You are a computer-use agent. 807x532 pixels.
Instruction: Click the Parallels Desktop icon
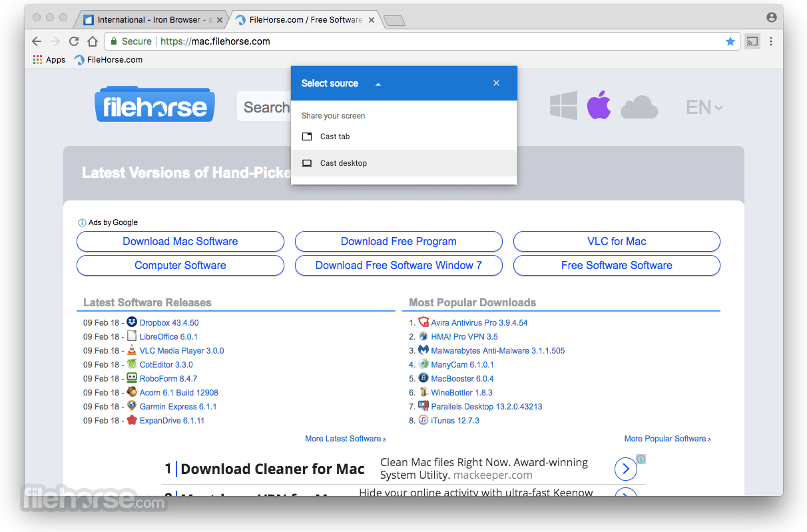pyautogui.click(x=423, y=406)
